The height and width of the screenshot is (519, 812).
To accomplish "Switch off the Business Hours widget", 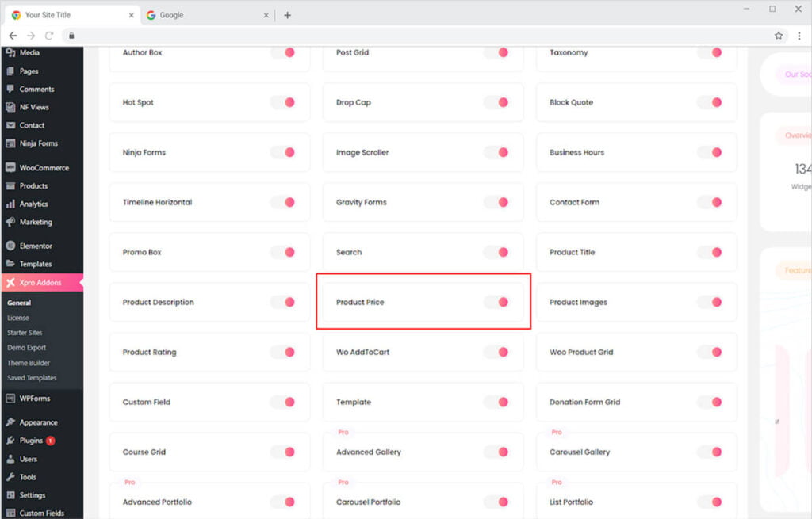I will click(710, 152).
